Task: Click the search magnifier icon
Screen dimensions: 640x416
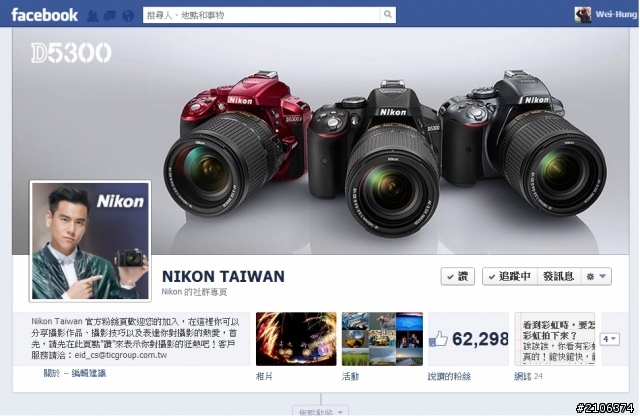Action: tap(388, 15)
